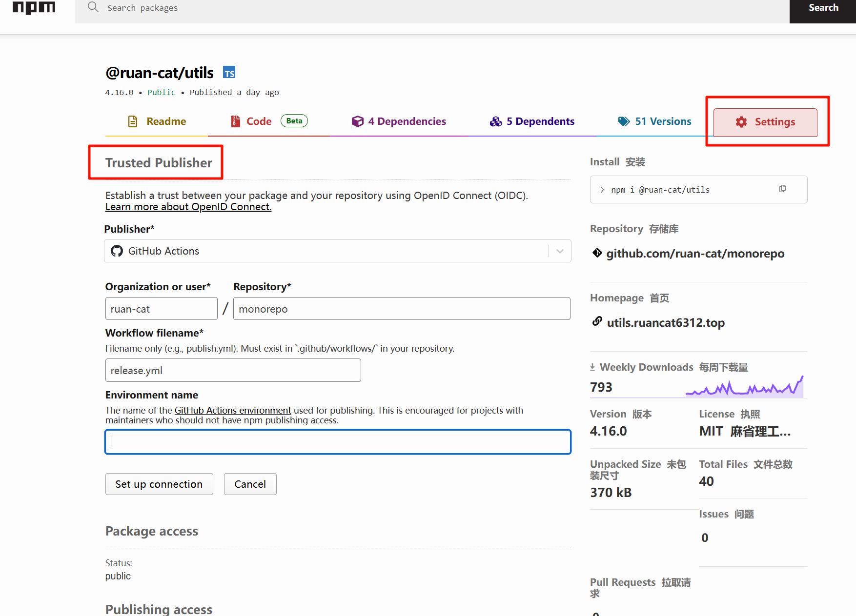Open the Publisher GitHub Actions dropdown

pos(327,251)
